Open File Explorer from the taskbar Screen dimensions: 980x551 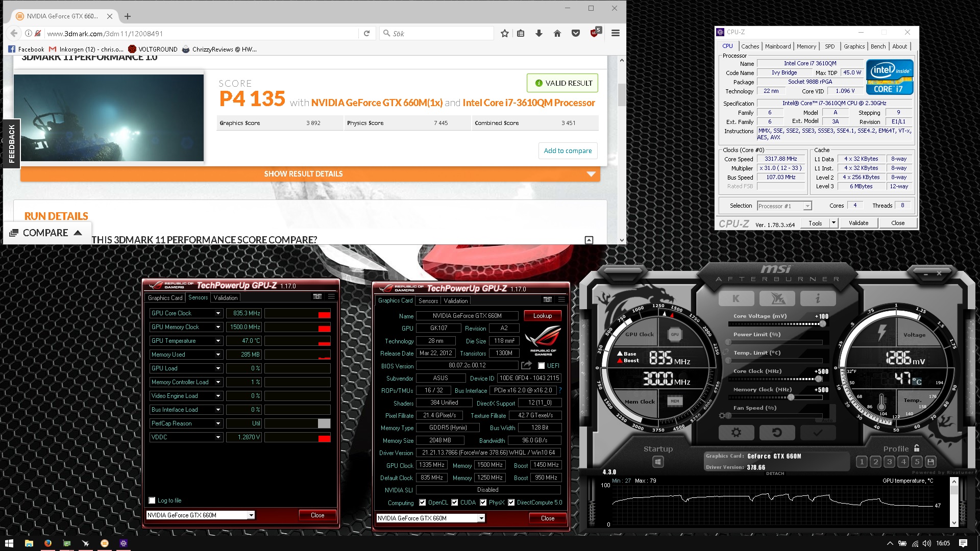coord(29,543)
